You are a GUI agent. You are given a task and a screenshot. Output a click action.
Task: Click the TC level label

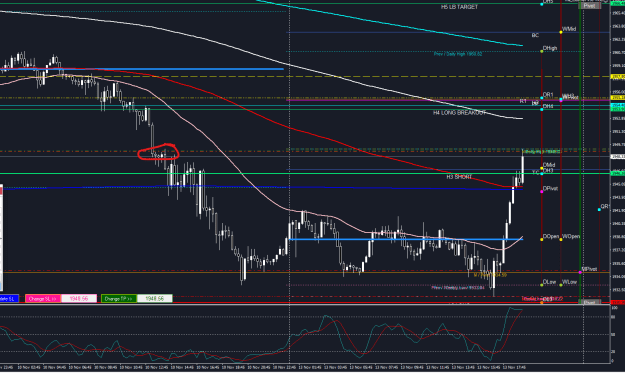pyautogui.click(x=535, y=172)
